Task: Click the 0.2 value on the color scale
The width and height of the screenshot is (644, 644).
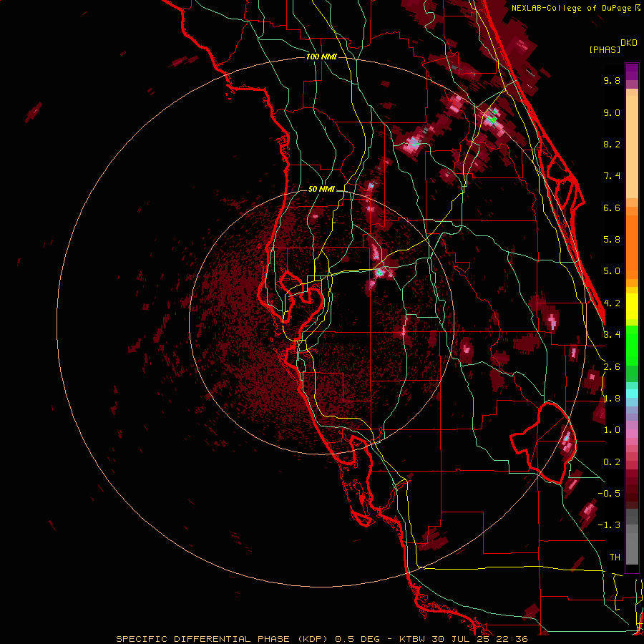Action: 612,462
